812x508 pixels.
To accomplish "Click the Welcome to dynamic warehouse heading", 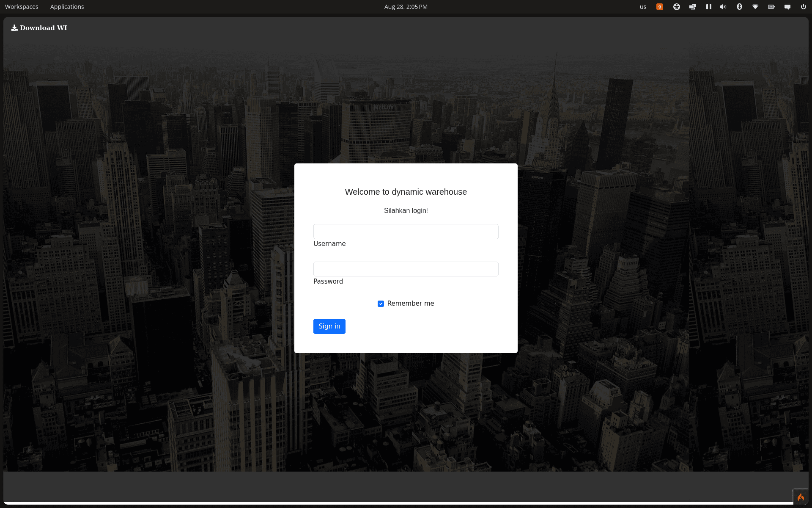I will coord(406,192).
